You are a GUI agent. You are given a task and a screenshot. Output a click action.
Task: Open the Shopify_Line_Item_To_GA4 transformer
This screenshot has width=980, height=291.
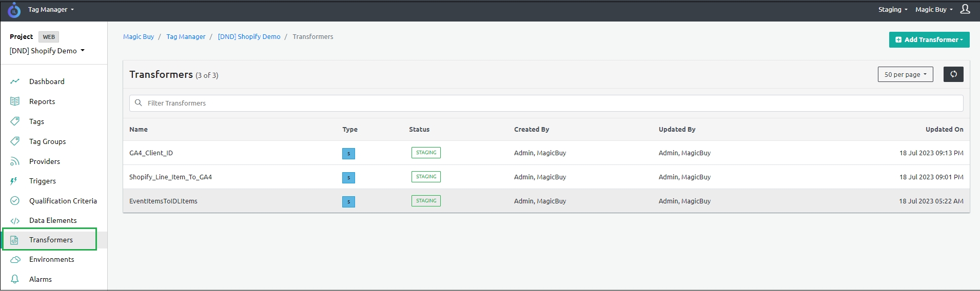[170, 177]
